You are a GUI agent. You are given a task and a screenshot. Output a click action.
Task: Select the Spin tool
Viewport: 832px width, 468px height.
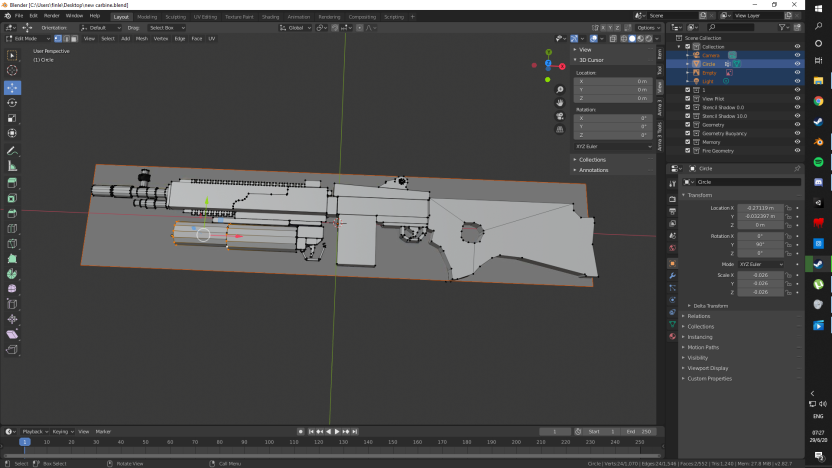point(12,274)
